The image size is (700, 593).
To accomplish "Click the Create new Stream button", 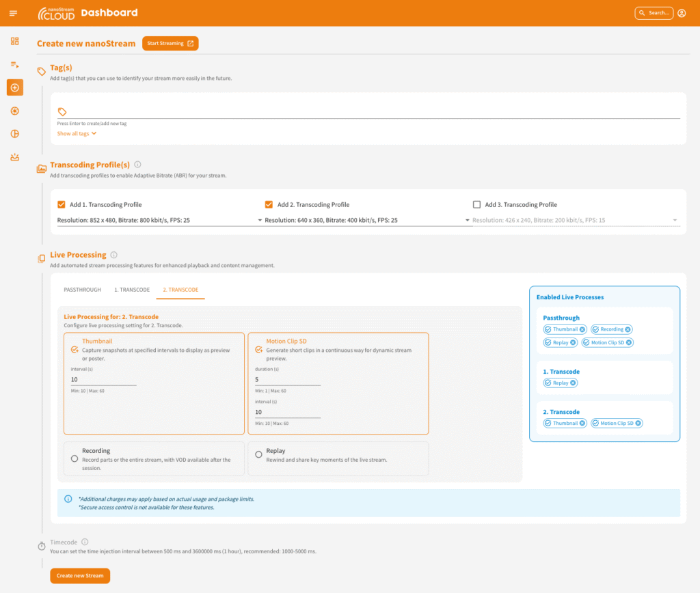I will pyautogui.click(x=80, y=576).
